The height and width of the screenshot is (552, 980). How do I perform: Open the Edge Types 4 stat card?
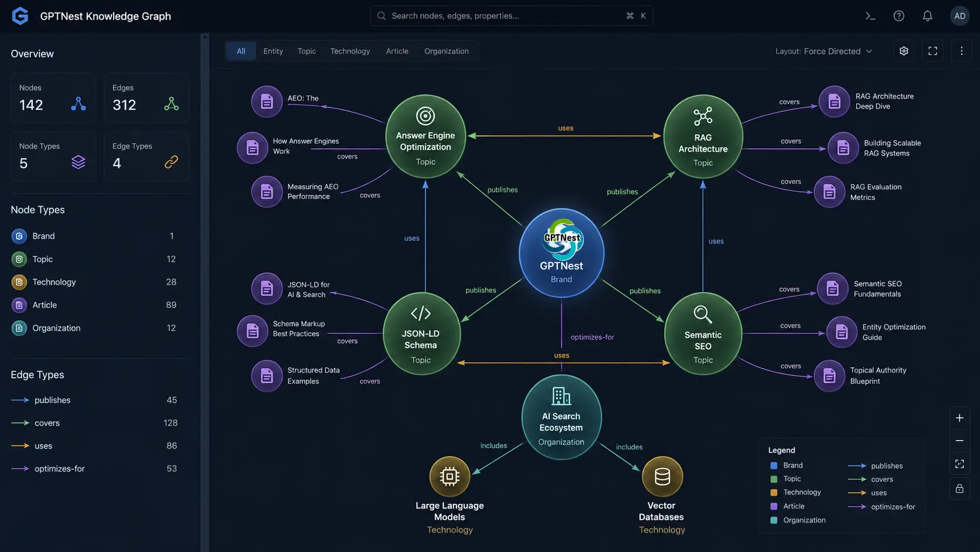[x=147, y=156]
